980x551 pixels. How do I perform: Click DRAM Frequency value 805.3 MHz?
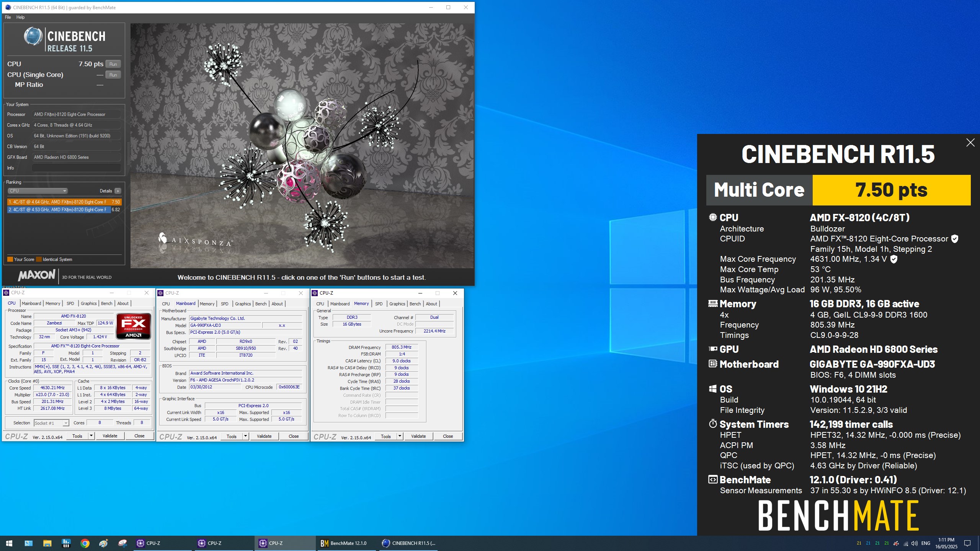pos(402,347)
